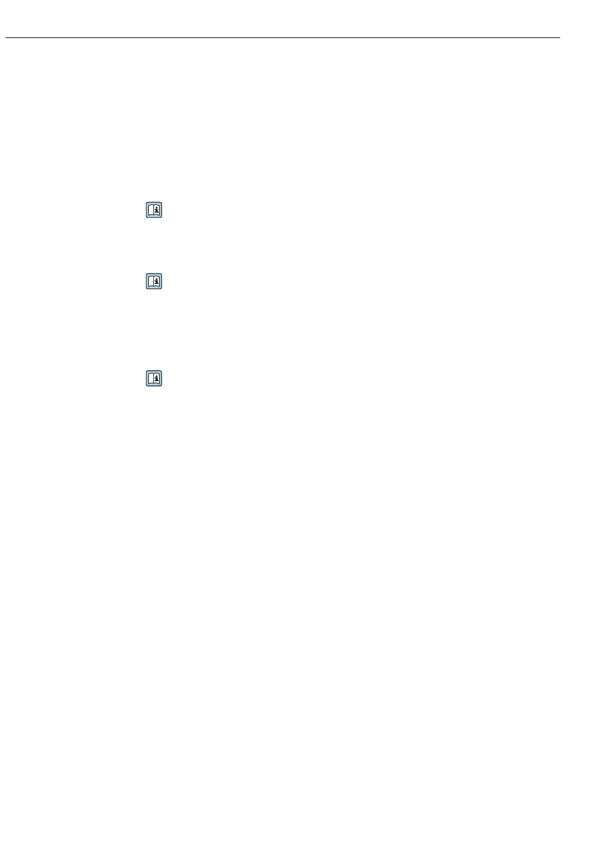602x868 pixels.
Task: Activate the bottom book-with-info pictogram
Action: tap(154, 379)
